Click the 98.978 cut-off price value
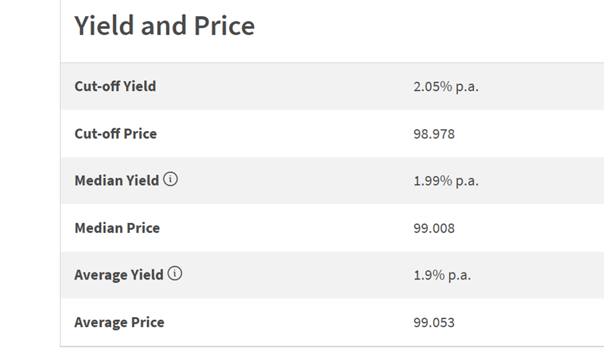 point(434,134)
